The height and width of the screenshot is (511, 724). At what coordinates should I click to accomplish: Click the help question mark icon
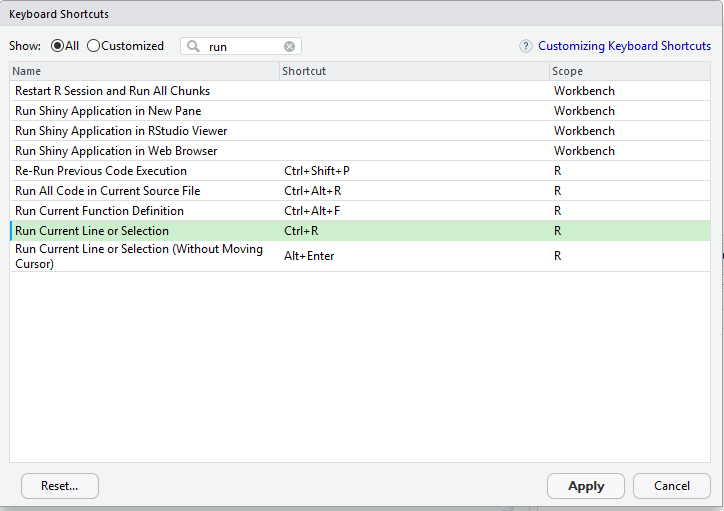[526, 46]
